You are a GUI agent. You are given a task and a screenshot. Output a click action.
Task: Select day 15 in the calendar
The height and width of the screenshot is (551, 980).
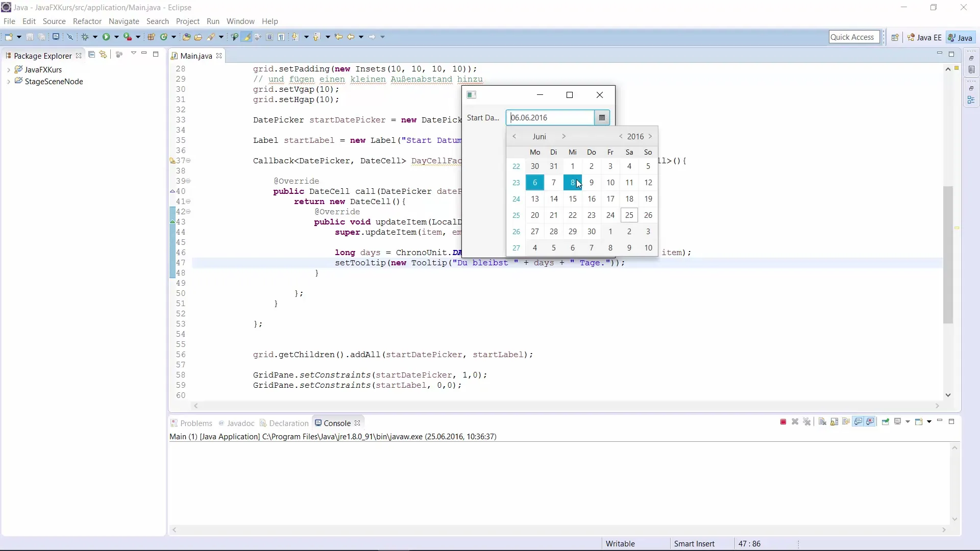click(x=573, y=199)
